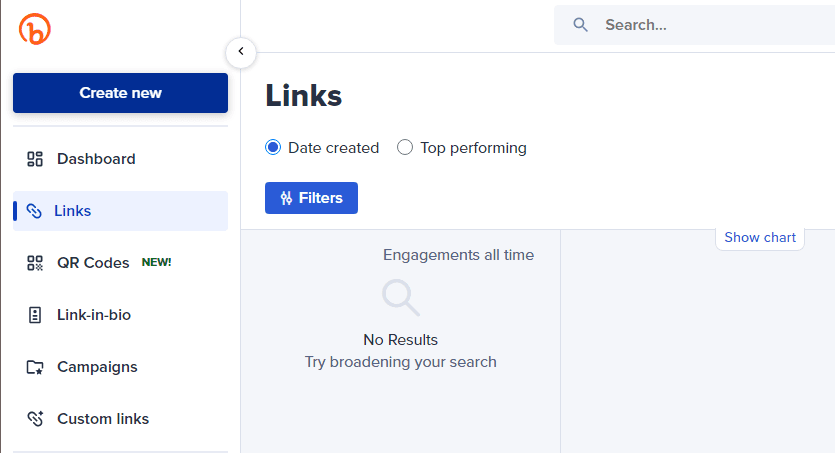Click the Links chain icon
Screen dimensions: 835x453
coord(34,211)
